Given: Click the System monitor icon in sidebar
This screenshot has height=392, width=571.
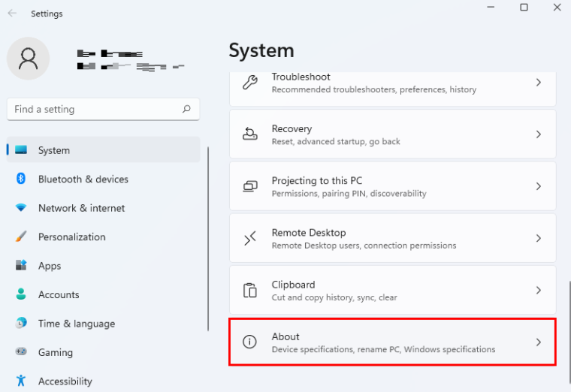Looking at the screenshot, I should click(21, 149).
